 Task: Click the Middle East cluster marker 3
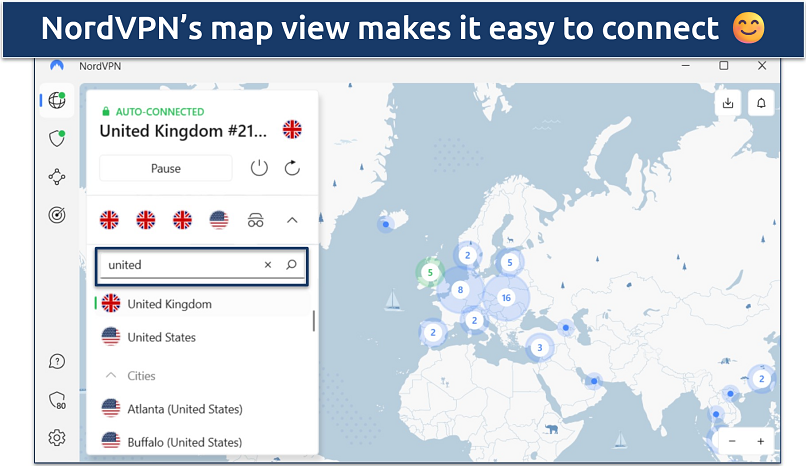540,348
